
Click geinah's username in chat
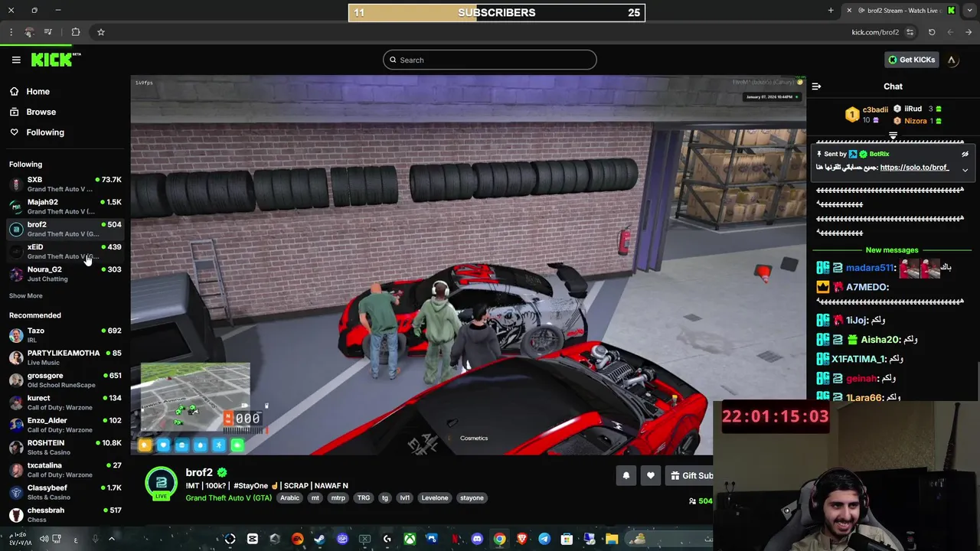click(x=861, y=378)
